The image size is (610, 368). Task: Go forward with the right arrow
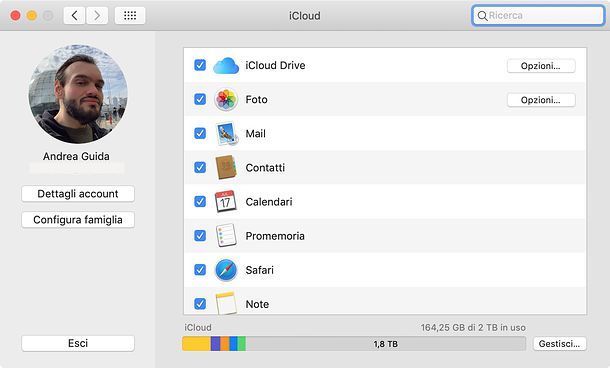coord(97,16)
